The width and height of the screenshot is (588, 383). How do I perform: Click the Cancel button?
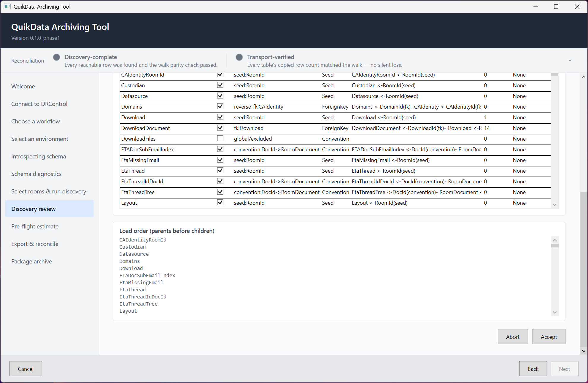click(x=26, y=369)
